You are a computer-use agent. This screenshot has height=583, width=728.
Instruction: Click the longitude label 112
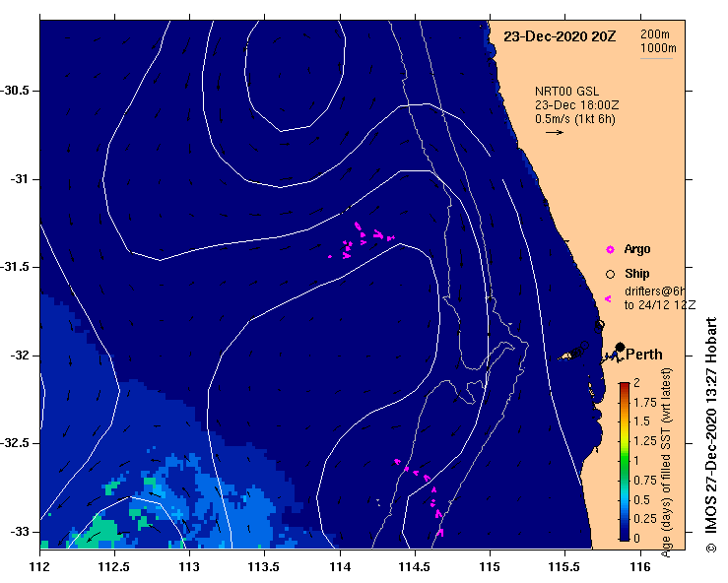tap(40, 567)
